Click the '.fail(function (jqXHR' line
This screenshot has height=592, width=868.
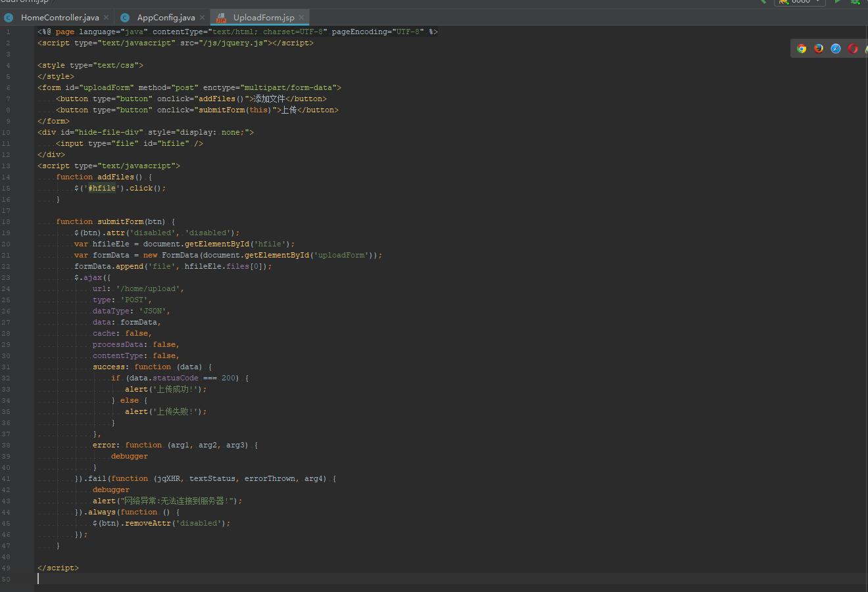point(205,478)
